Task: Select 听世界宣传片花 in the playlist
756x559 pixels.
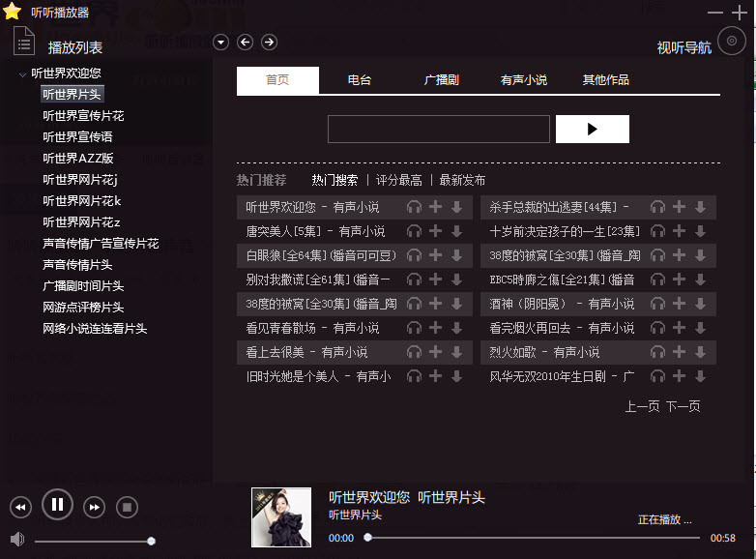Action: pyautogui.click(x=83, y=116)
